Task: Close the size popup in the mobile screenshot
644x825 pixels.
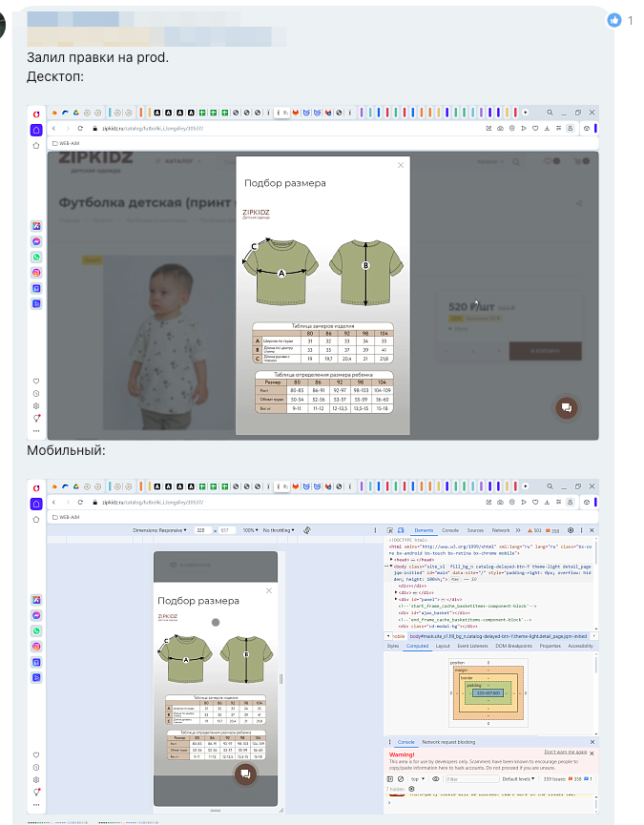Action: pyautogui.click(x=269, y=591)
